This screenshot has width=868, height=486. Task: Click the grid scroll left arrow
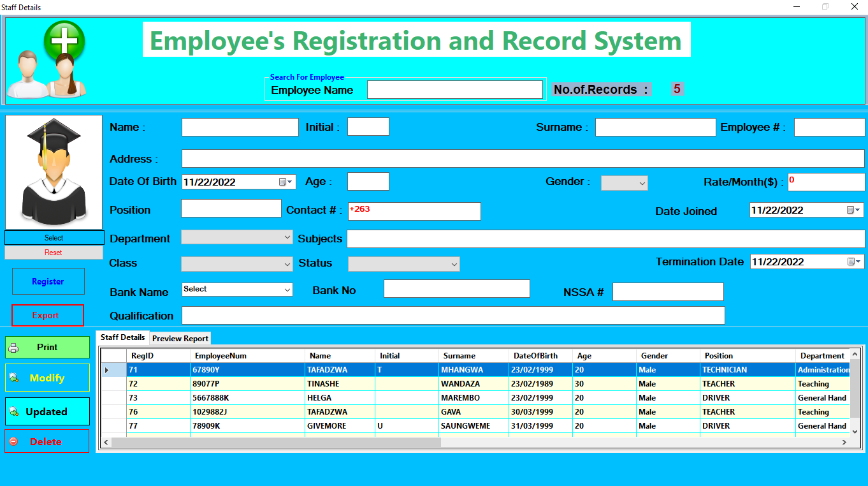click(106, 442)
